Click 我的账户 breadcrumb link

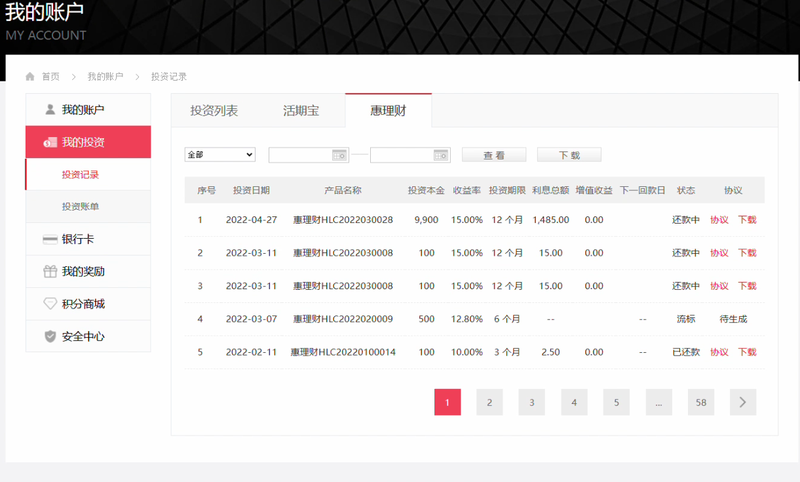click(105, 77)
